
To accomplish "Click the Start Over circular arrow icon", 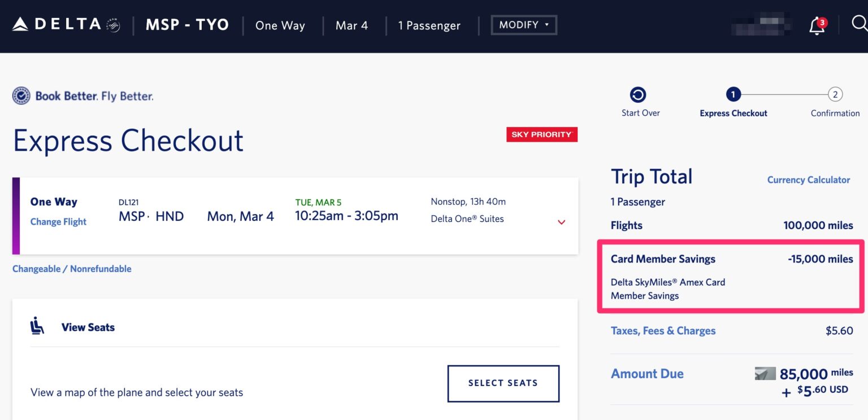I will (x=640, y=94).
